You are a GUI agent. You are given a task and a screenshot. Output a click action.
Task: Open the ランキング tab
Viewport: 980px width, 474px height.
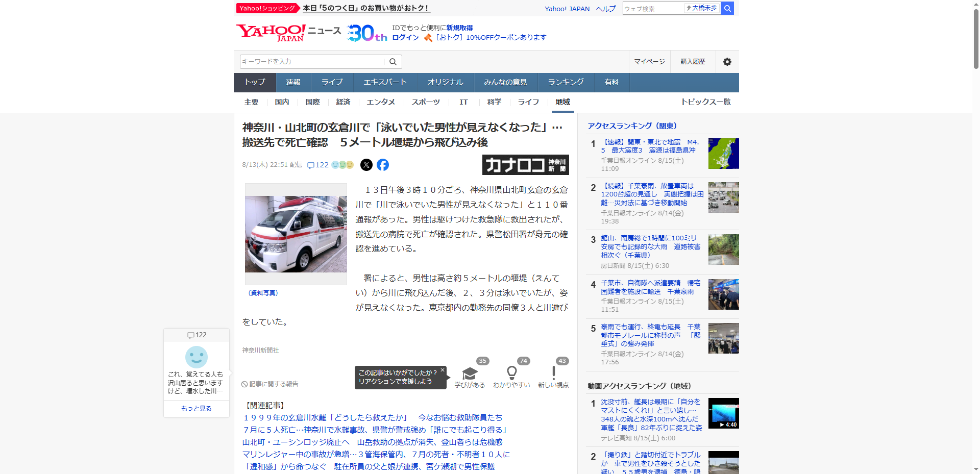[566, 82]
